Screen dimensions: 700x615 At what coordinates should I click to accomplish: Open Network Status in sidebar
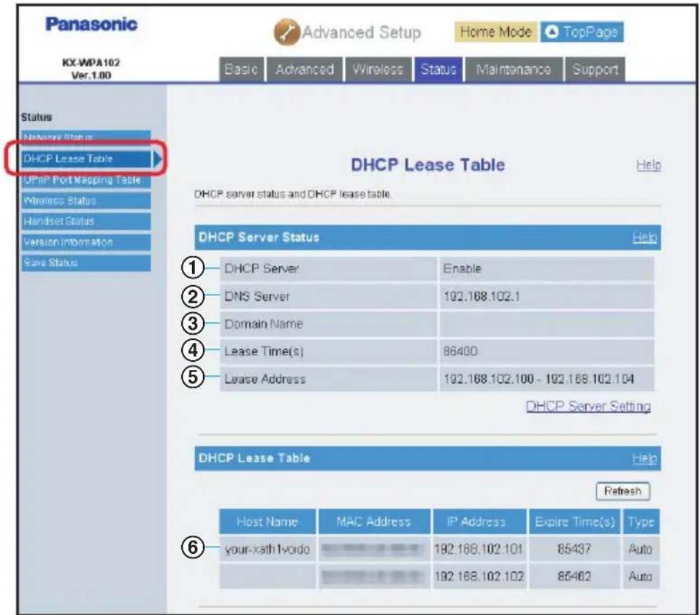pos(86,136)
